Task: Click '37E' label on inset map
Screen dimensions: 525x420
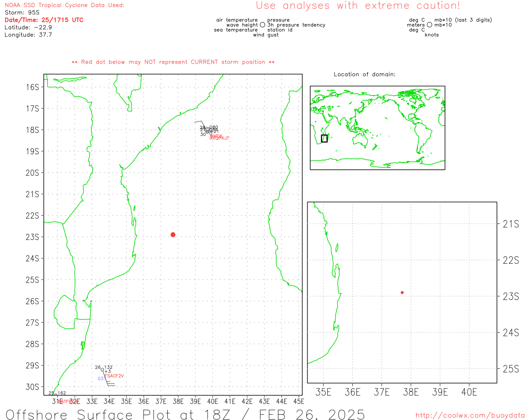Action: (x=382, y=393)
